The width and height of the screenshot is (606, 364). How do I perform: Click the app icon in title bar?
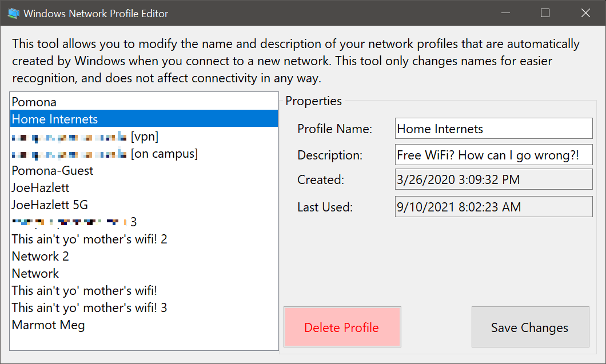coord(13,13)
